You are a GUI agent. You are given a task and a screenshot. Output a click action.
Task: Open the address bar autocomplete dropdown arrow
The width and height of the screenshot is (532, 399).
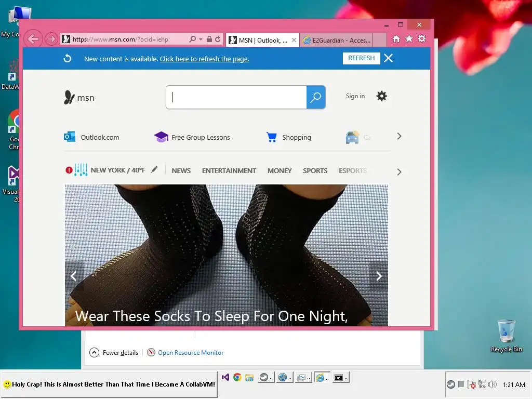tap(201, 39)
